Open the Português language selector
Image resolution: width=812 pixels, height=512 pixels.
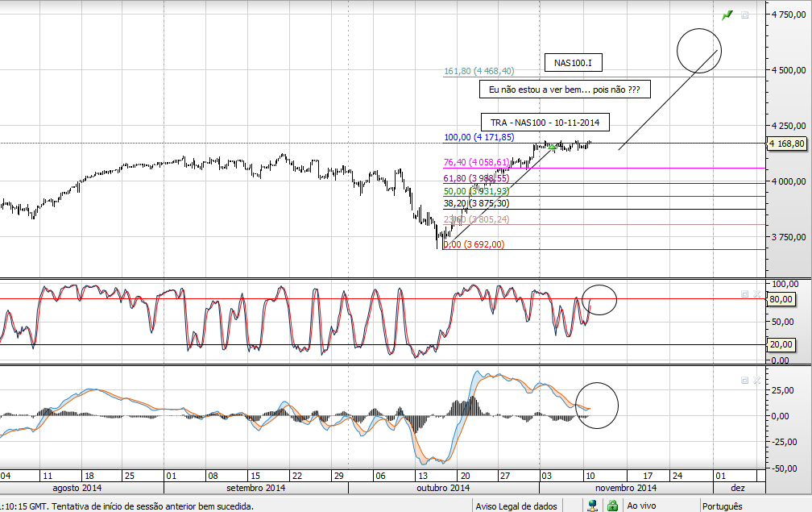click(x=722, y=506)
